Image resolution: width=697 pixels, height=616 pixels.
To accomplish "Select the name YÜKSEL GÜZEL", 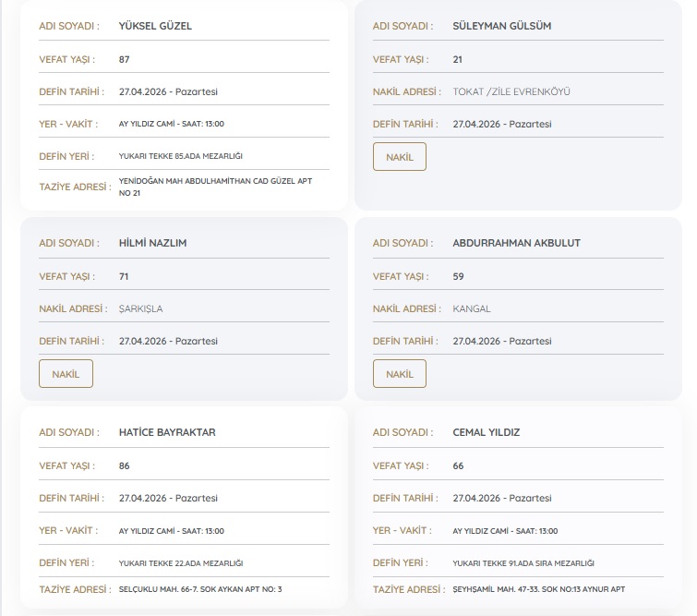I will point(155,26).
